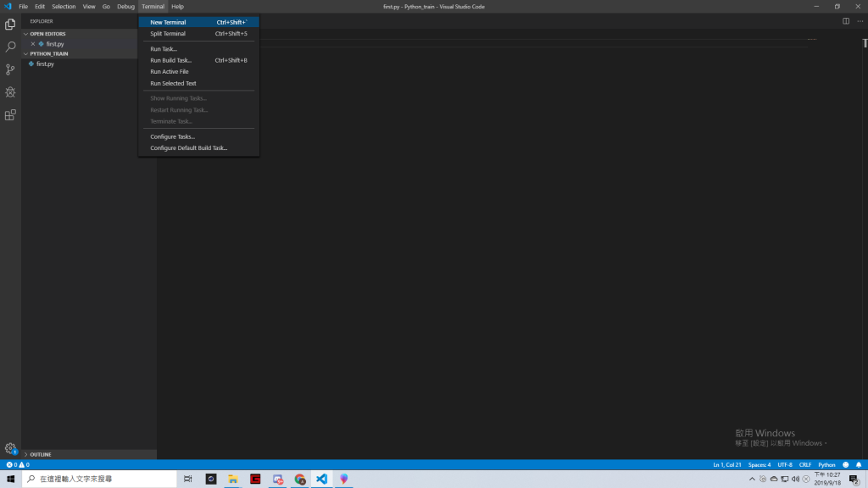Select Run Build Task... menu entry
Viewport: 868px width, 488px height.
(x=198, y=60)
